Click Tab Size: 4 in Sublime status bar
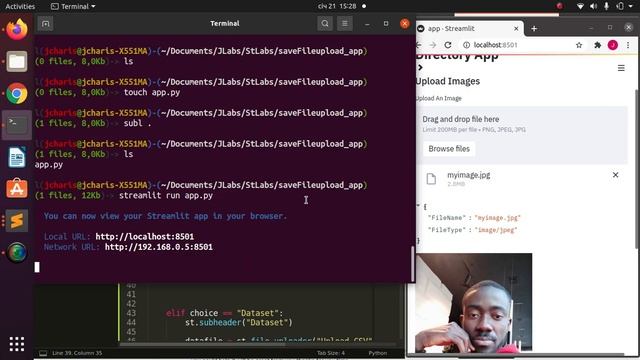 (x=331, y=353)
